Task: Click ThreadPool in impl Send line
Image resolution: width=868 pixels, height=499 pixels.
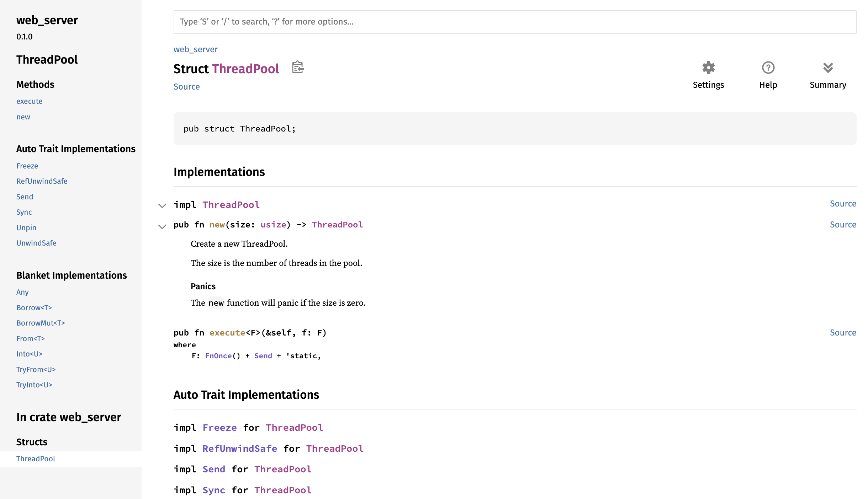Action: 283,469
